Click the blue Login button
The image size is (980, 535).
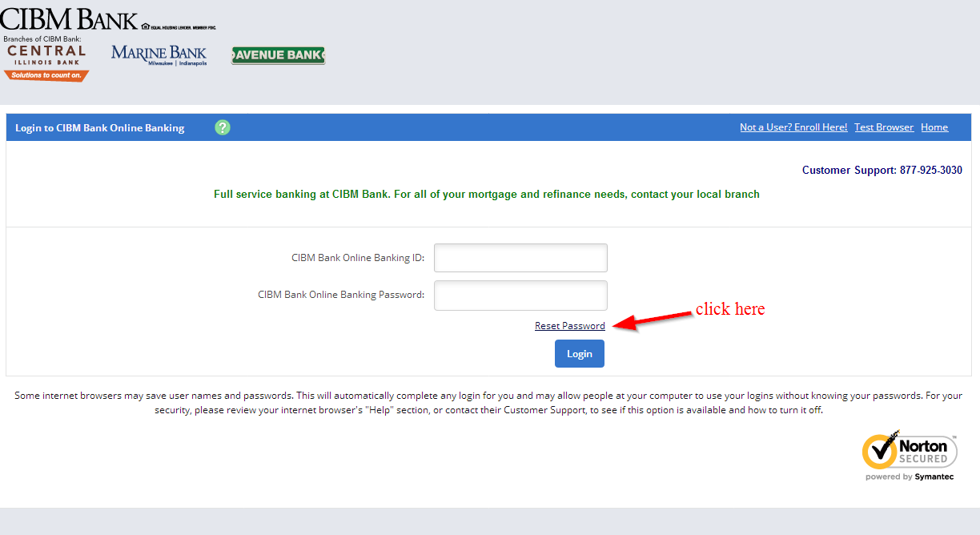580,353
